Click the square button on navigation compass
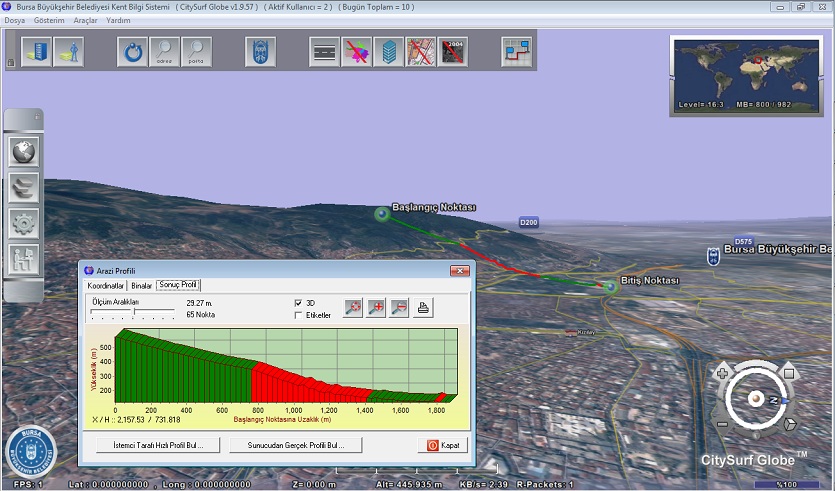The width and height of the screenshot is (835, 491). click(x=789, y=373)
